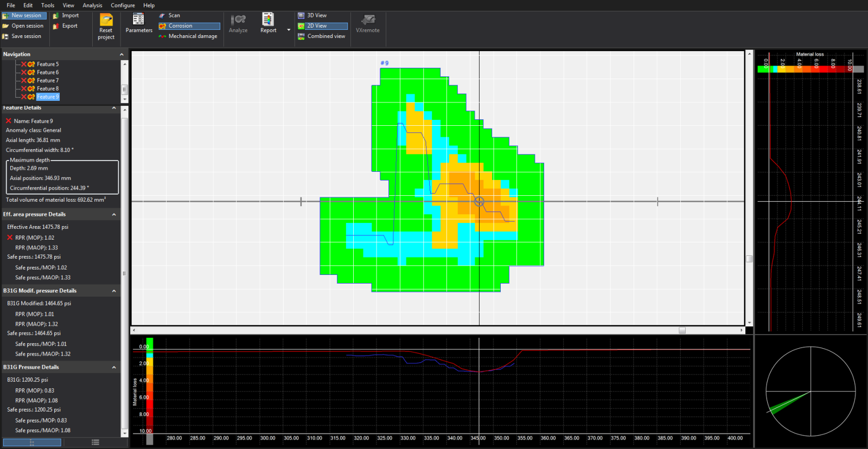Click the red X icon beside Feature 5

(x=24, y=64)
